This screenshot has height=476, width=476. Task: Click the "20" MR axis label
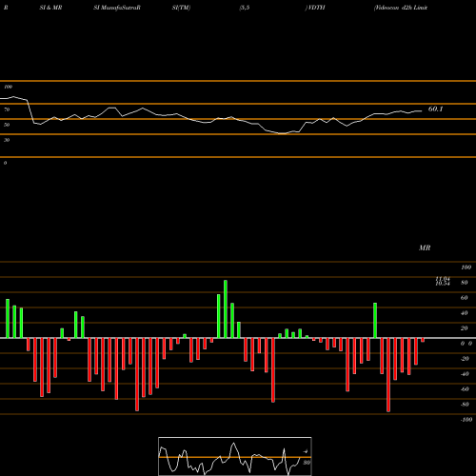point(464,328)
